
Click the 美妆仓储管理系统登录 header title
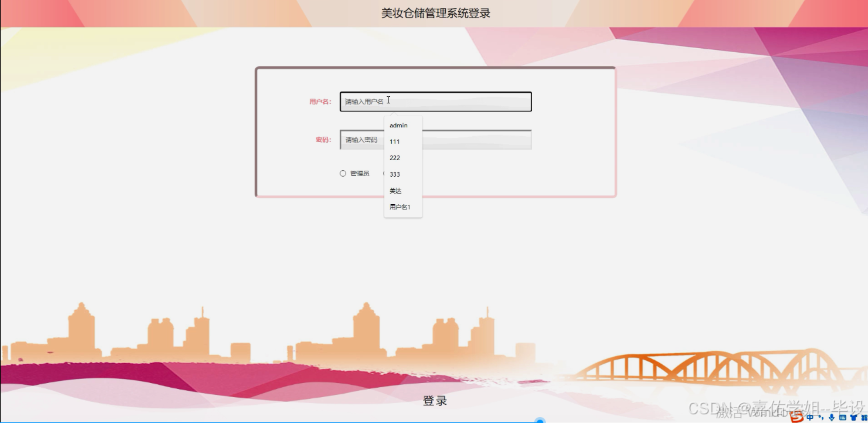click(x=434, y=11)
